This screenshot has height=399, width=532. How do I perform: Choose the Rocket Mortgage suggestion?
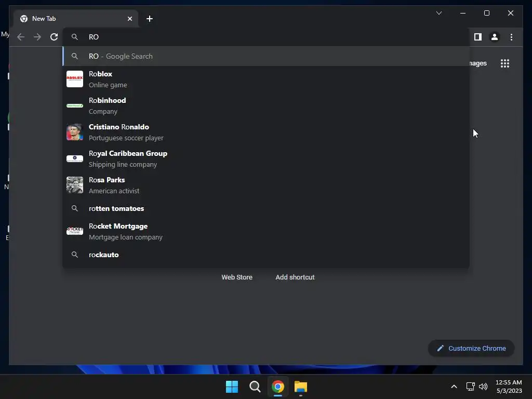(266, 231)
